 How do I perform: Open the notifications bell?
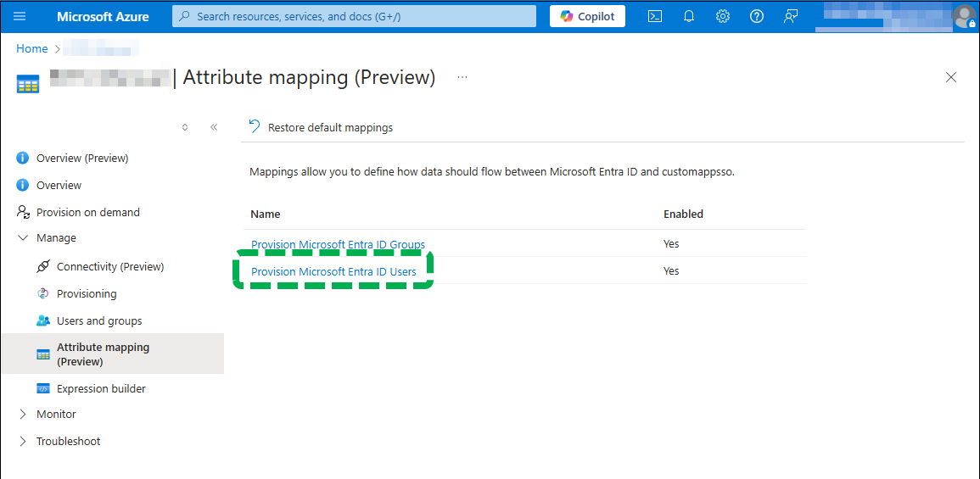click(689, 16)
